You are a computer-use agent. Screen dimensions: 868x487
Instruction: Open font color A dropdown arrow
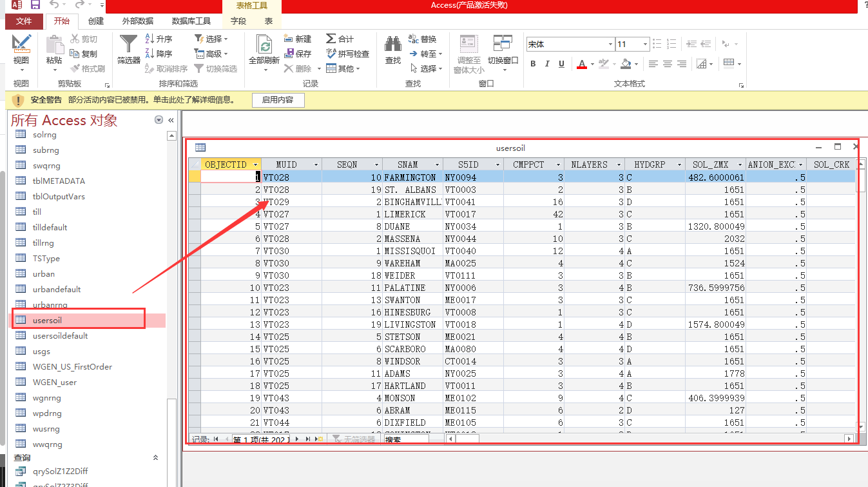pyautogui.click(x=592, y=64)
